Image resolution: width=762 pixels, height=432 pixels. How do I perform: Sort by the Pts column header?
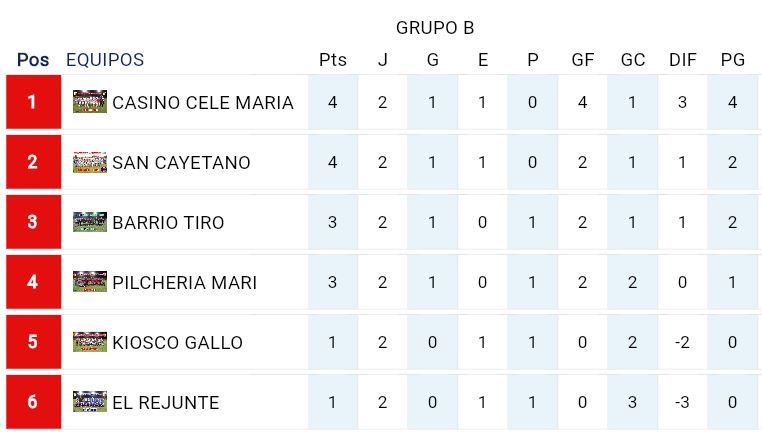point(333,60)
